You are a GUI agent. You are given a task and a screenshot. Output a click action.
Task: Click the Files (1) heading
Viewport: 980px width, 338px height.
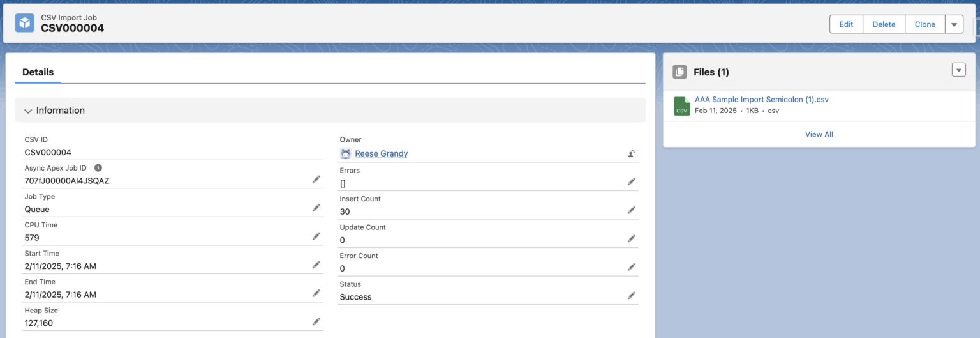point(711,72)
